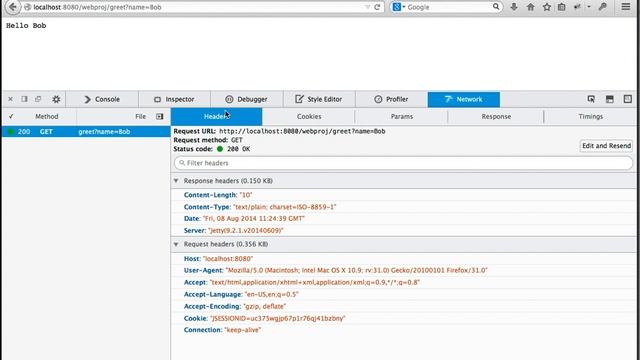This screenshot has height=360, width=640.
Task: Switch to the Console tab
Action: coord(102,99)
